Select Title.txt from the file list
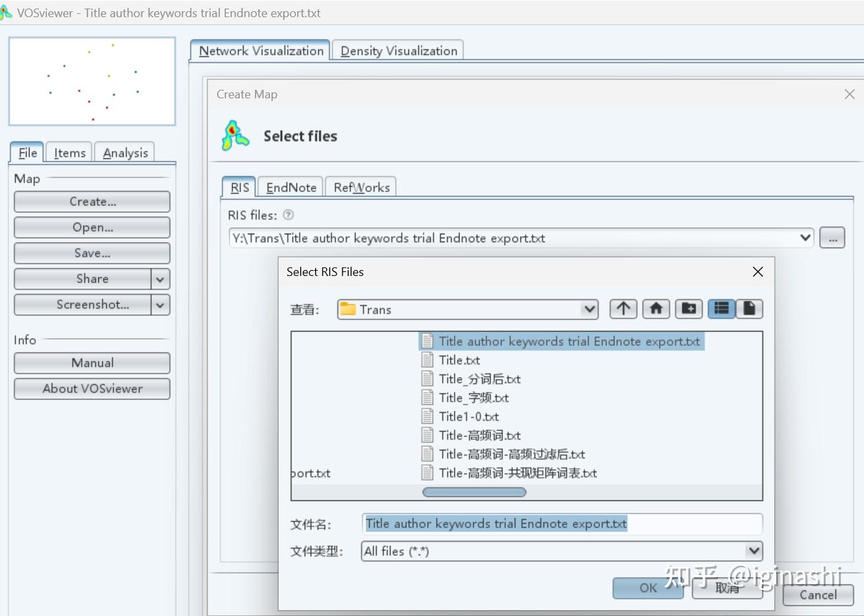The image size is (864, 616). [x=458, y=360]
